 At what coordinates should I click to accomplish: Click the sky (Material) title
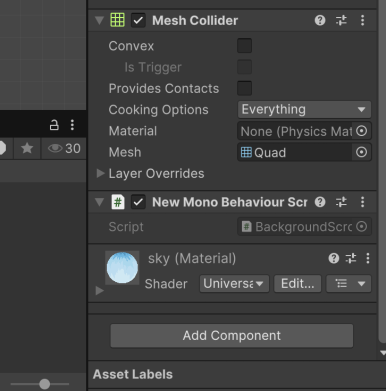tap(192, 258)
